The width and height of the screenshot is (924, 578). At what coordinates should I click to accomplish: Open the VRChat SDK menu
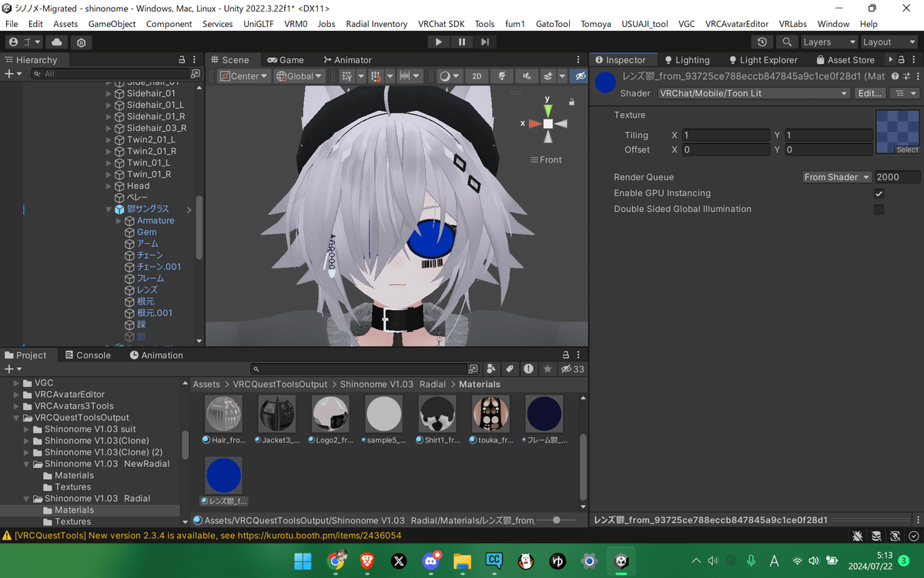pyautogui.click(x=440, y=24)
